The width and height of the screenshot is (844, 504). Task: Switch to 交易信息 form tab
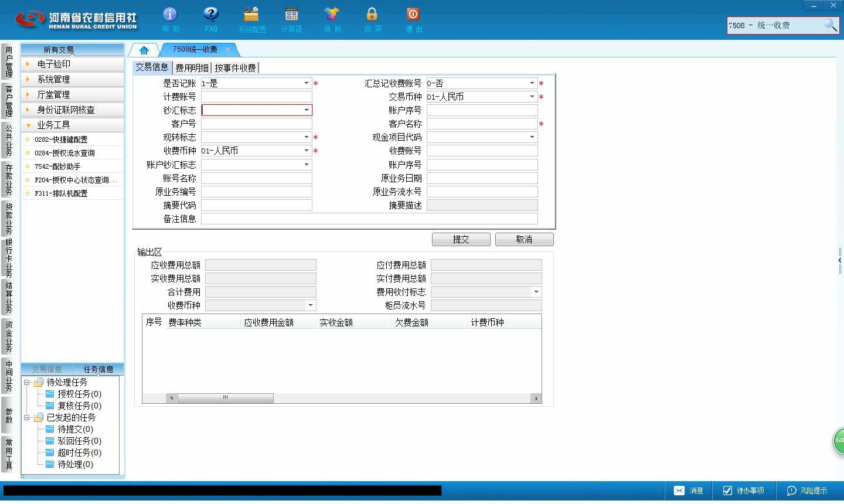pos(152,67)
